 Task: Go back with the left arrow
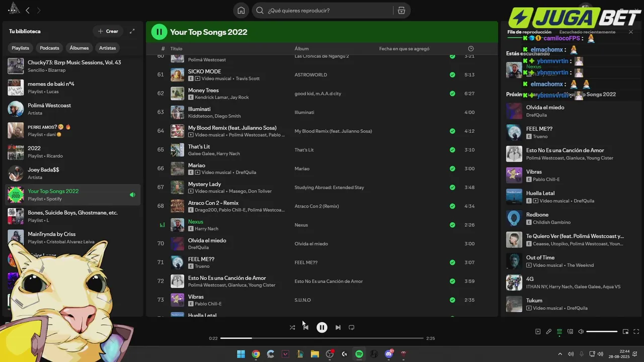28,10
